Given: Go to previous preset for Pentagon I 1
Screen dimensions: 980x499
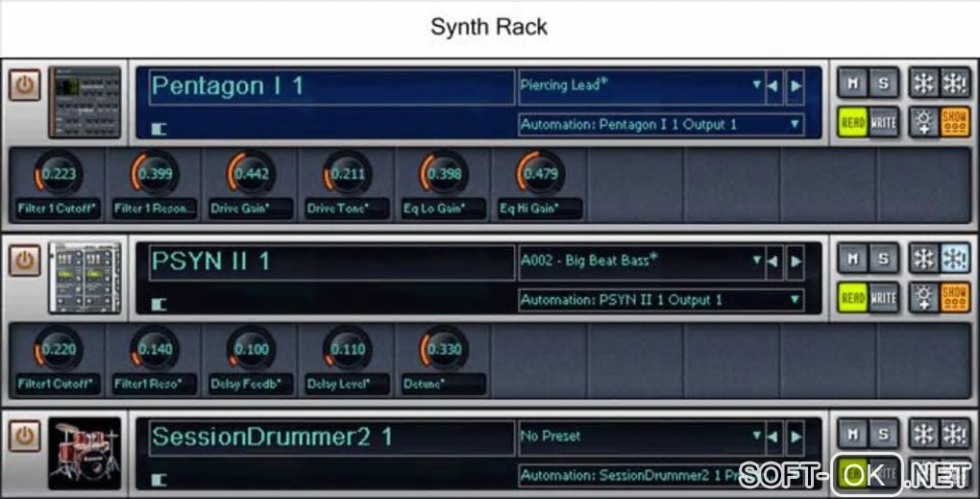Looking at the screenshot, I should [x=773, y=86].
